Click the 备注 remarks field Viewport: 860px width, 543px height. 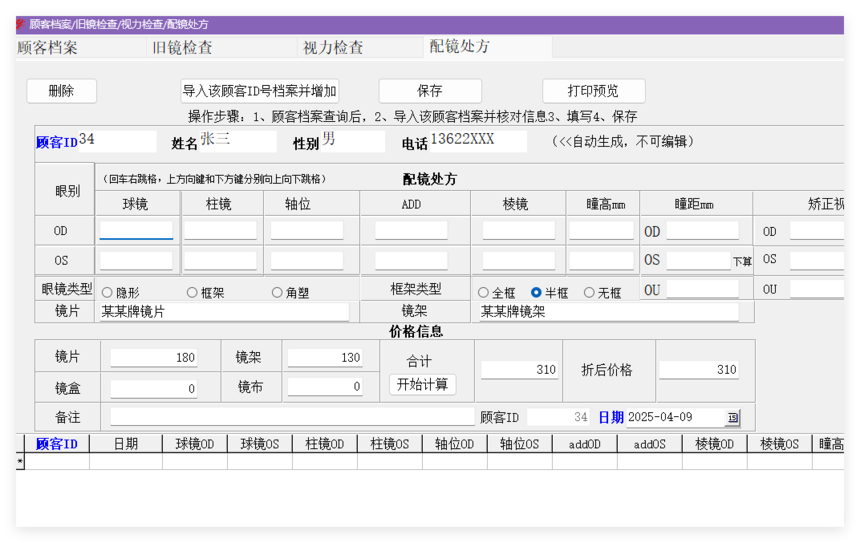click(x=292, y=417)
